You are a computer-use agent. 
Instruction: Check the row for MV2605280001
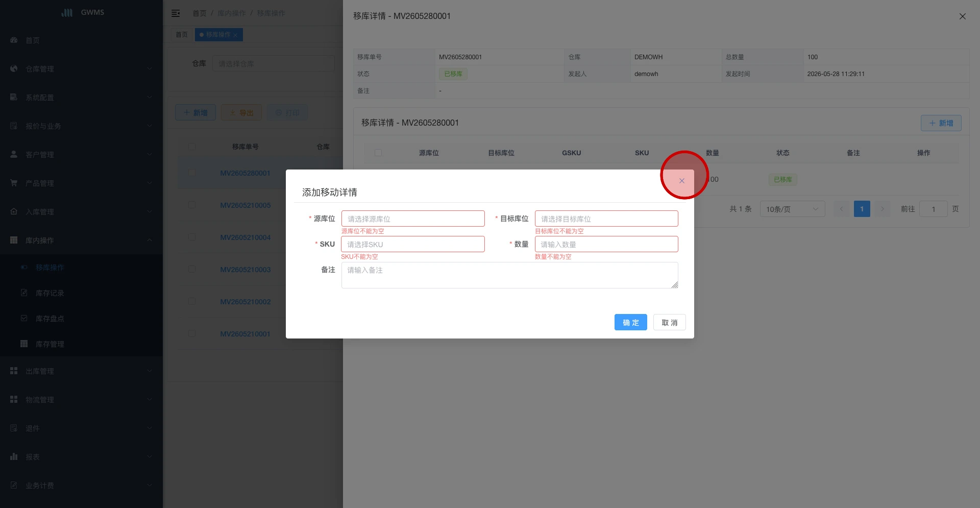192,173
